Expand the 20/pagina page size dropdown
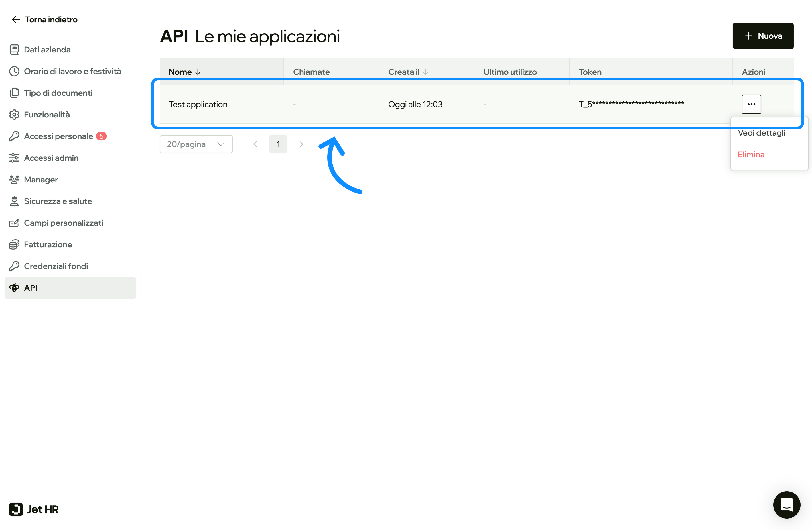 196,144
